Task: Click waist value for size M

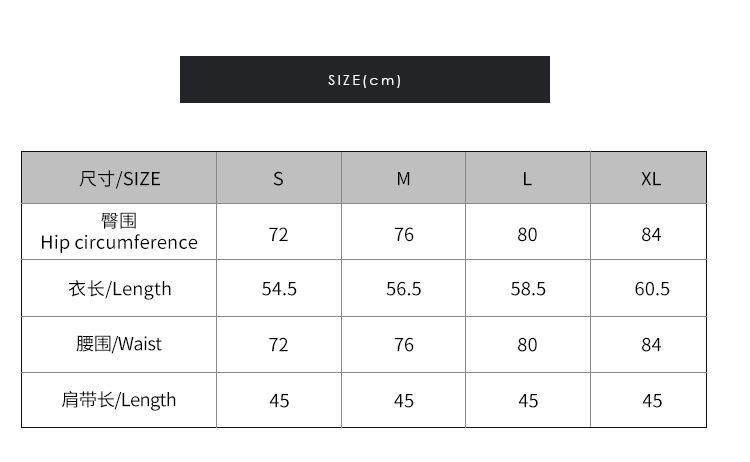Action: pos(403,345)
